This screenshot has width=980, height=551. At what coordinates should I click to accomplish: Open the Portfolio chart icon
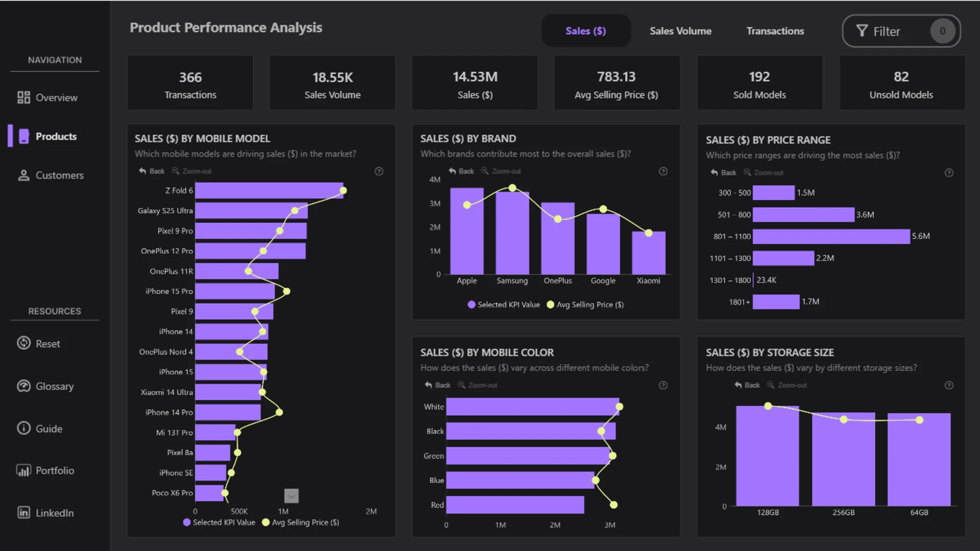pos(23,470)
